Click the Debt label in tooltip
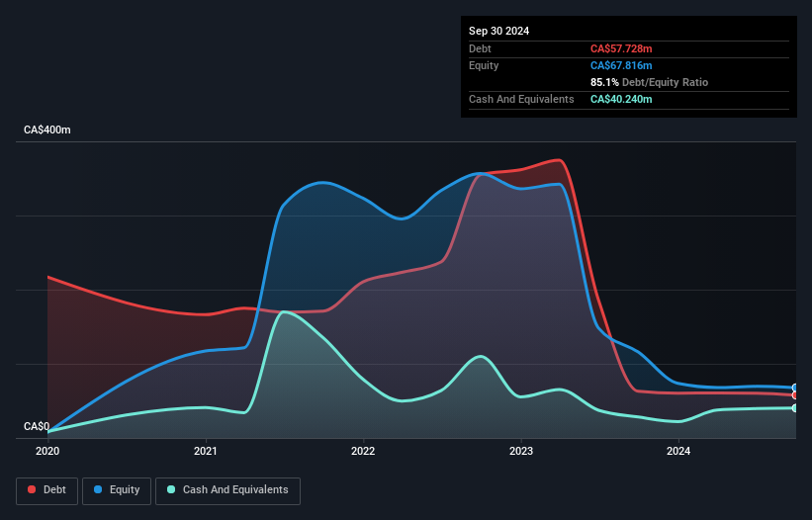 [x=480, y=48]
